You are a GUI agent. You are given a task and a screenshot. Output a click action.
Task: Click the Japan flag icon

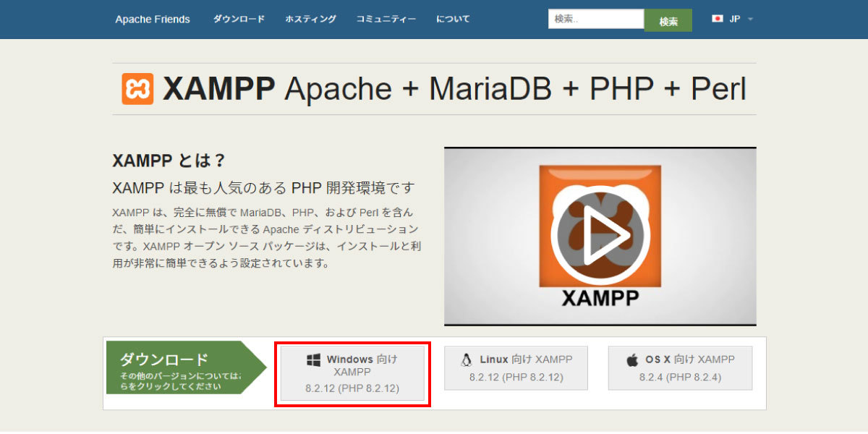point(718,19)
